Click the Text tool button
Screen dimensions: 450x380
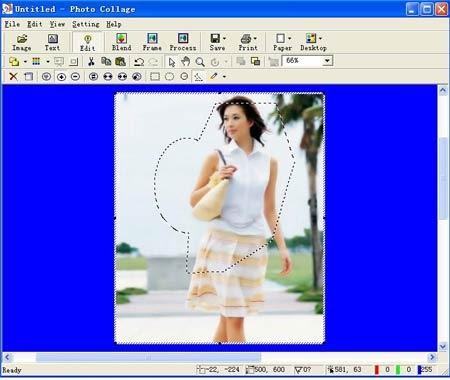[52, 42]
